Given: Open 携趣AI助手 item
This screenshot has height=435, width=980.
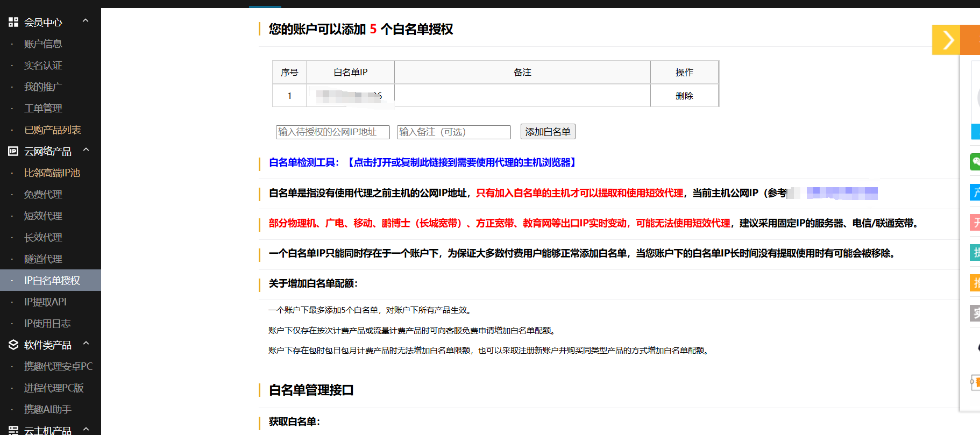Looking at the screenshot, I should point(47,409).
